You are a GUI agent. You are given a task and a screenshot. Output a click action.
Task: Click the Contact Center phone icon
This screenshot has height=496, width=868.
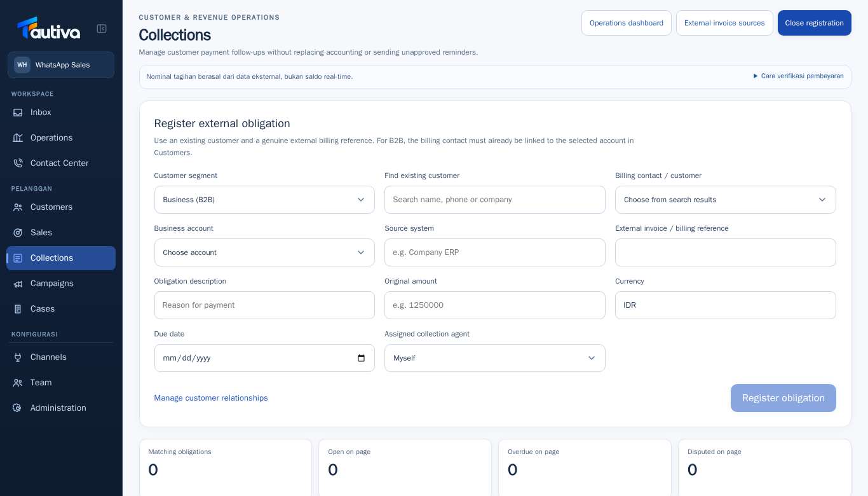point(18,163)
